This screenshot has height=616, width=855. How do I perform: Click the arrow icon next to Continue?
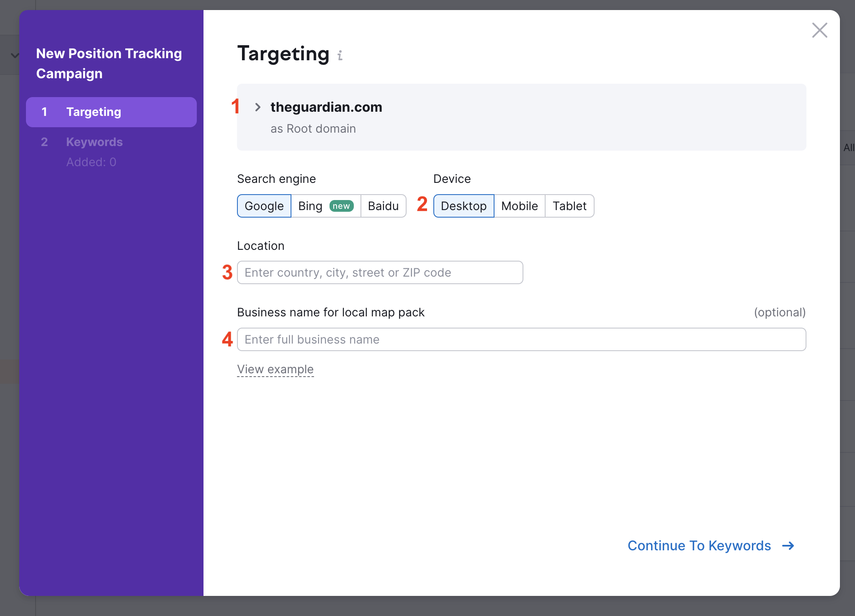tap(788, 546)
